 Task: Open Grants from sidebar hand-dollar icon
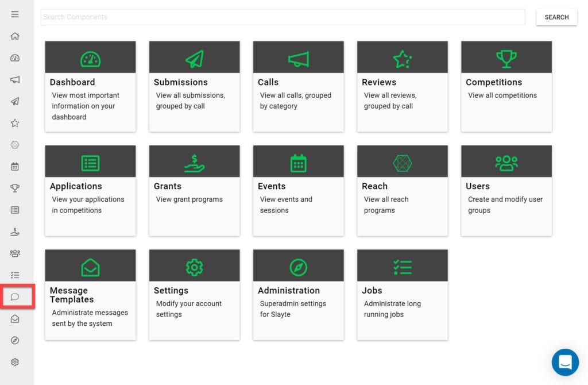pyautogui.click(x=15, y=232)
